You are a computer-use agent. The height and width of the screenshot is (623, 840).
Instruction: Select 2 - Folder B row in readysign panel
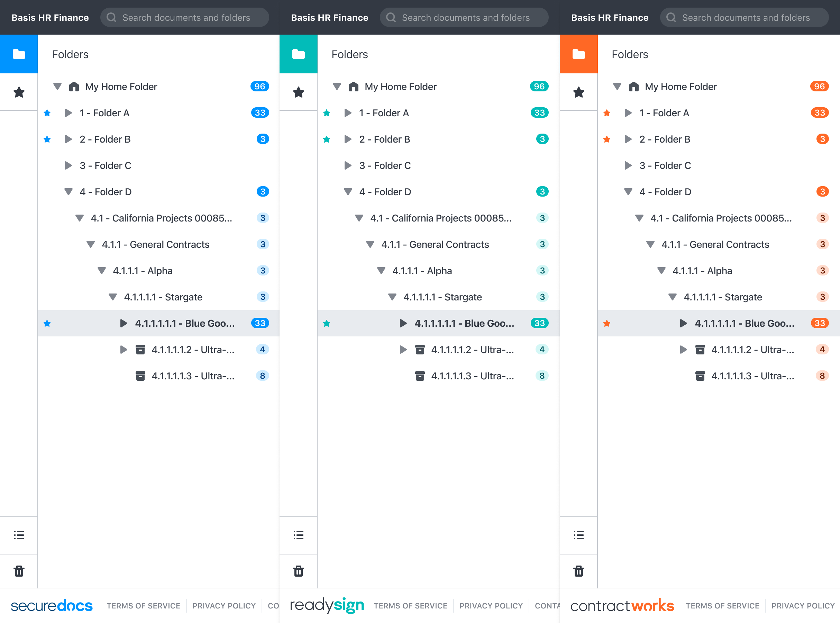click(x=439, y=139)
